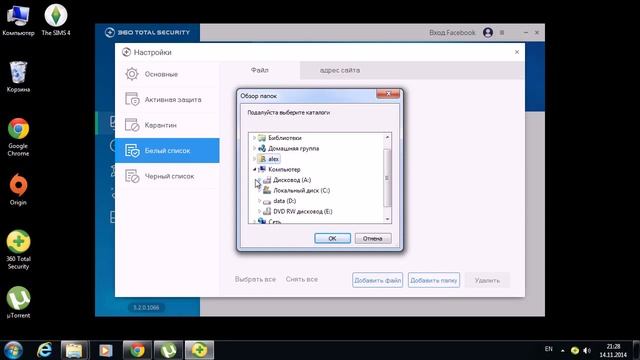This screenshot has height=360, width=640.
Task: Open the file explorer taskbar icon
Action: coord(74,350)
